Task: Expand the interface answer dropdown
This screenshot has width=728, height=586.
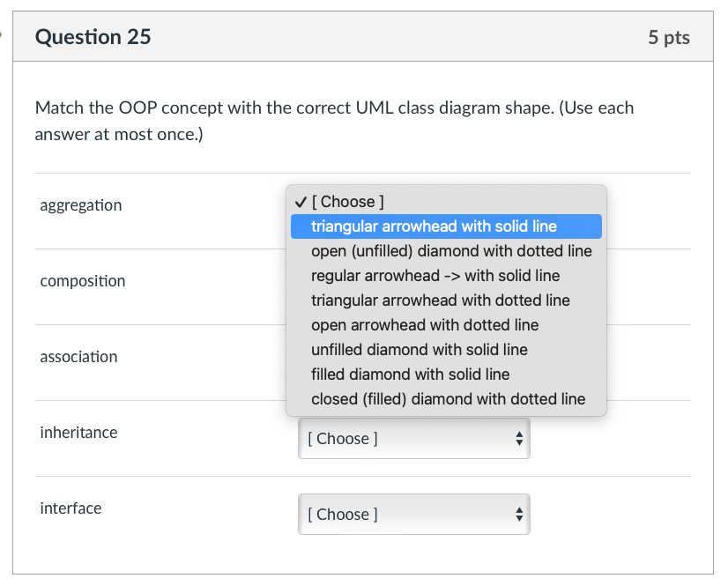Action: coord(413,514)
